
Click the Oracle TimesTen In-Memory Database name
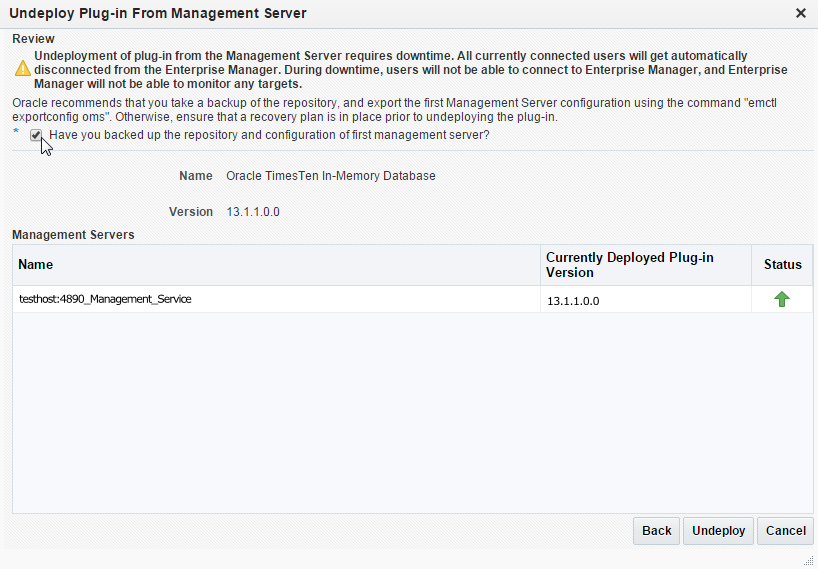coord(331,176)
